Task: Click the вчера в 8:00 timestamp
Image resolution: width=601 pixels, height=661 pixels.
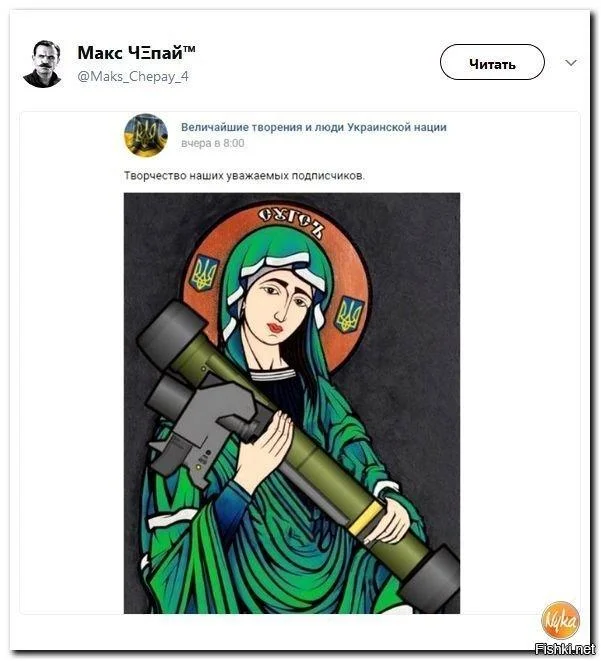Action: [212, 143]
